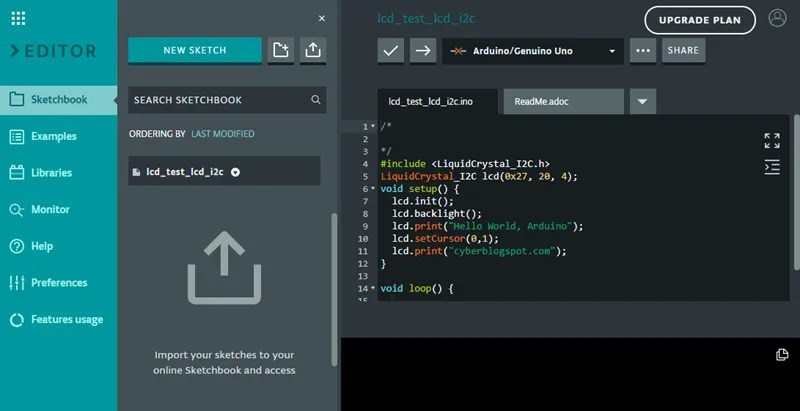This screenshot has width=800, height=411.
Task: Collapse the loop function fold at line 14
Action: pyautogui.click(x=373, y=289)
